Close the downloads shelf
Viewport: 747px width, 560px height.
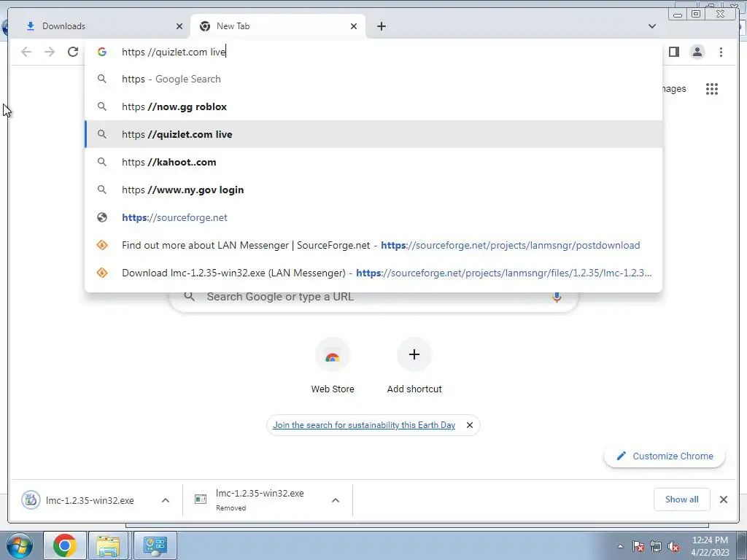(x=723, y=499)
